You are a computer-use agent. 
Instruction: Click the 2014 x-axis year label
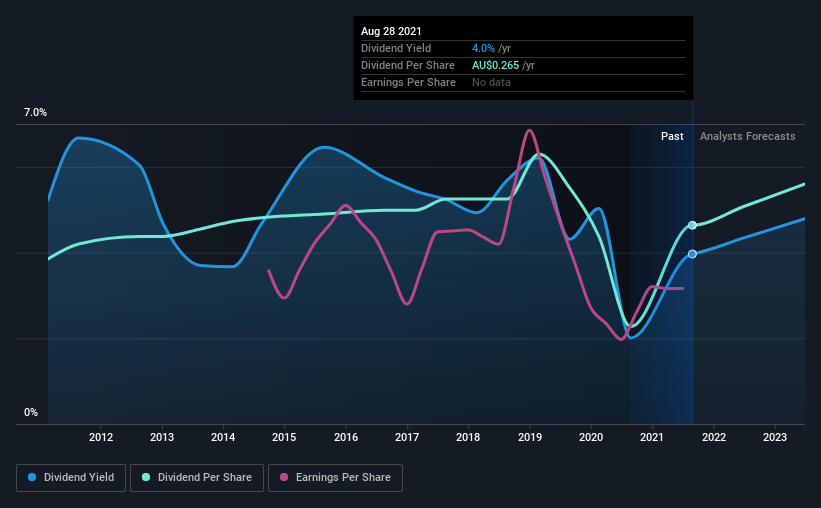223,437
